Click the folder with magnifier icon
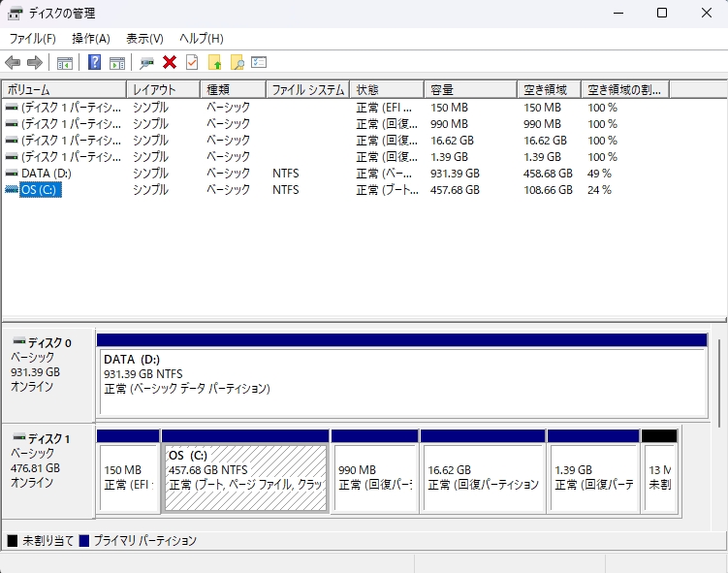This screenshot has height=573, width=728. 237,63
